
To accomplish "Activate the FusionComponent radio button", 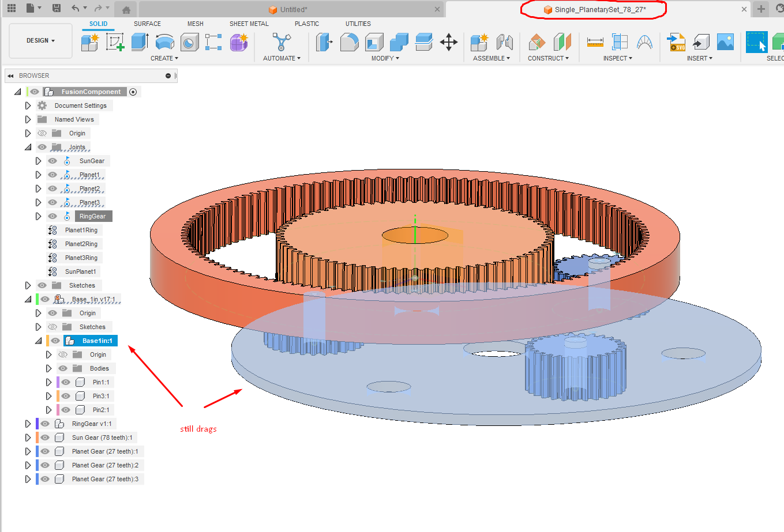I will point(133,92).
